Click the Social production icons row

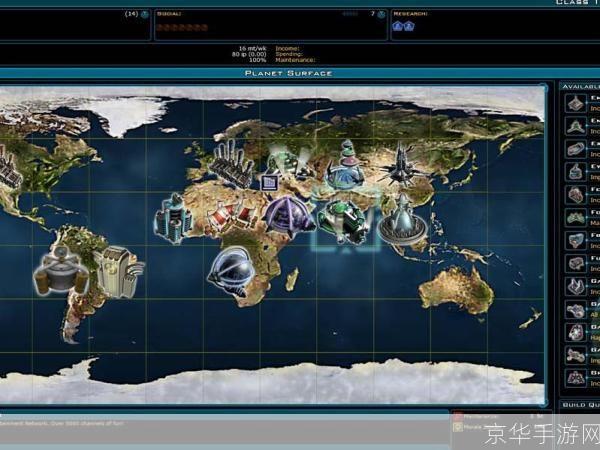(182, 28)
